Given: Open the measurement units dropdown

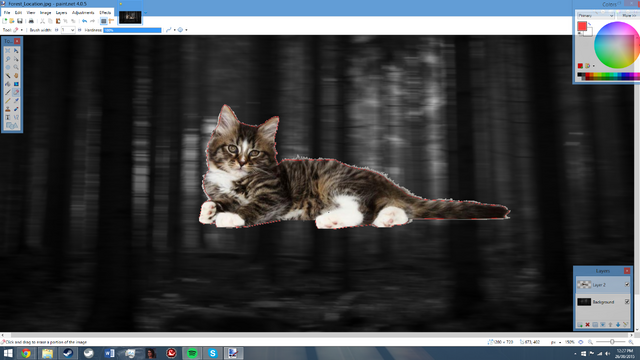Looking at the screenshot, I should pos(560,342).
